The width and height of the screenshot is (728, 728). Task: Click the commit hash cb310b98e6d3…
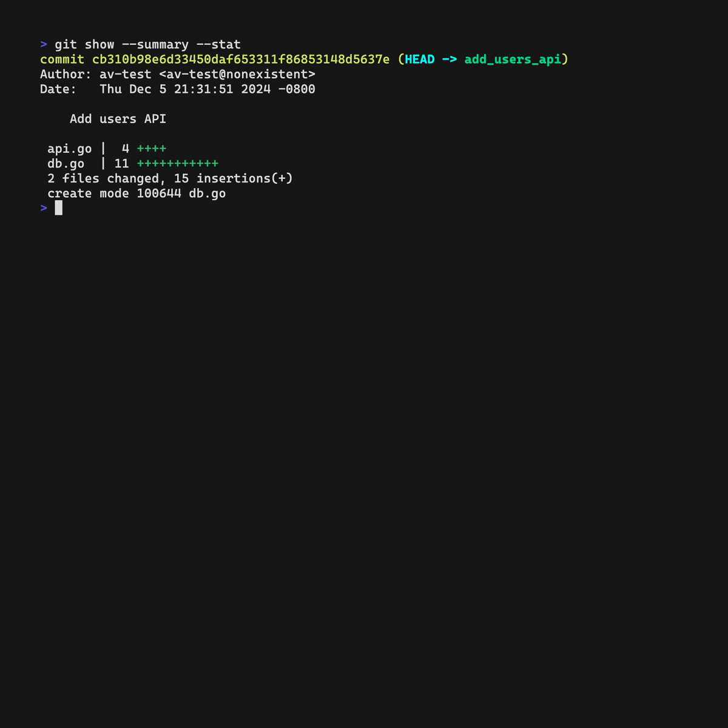pyautogui.click(x=241, y=59)
